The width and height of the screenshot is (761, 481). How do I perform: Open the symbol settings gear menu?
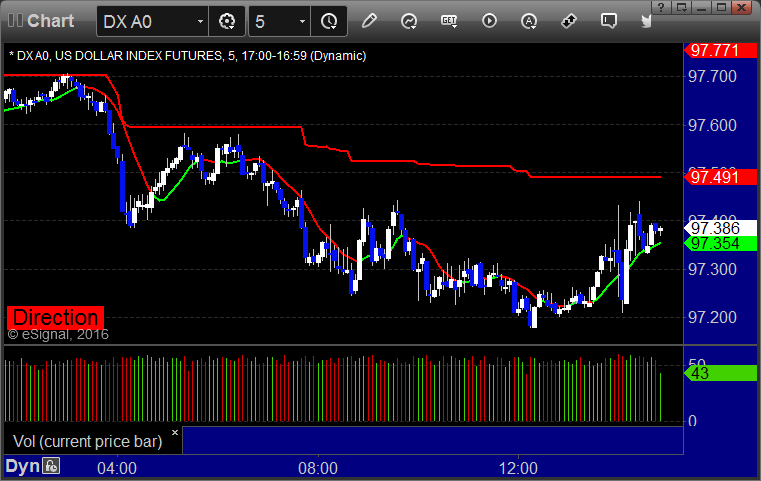227,21
